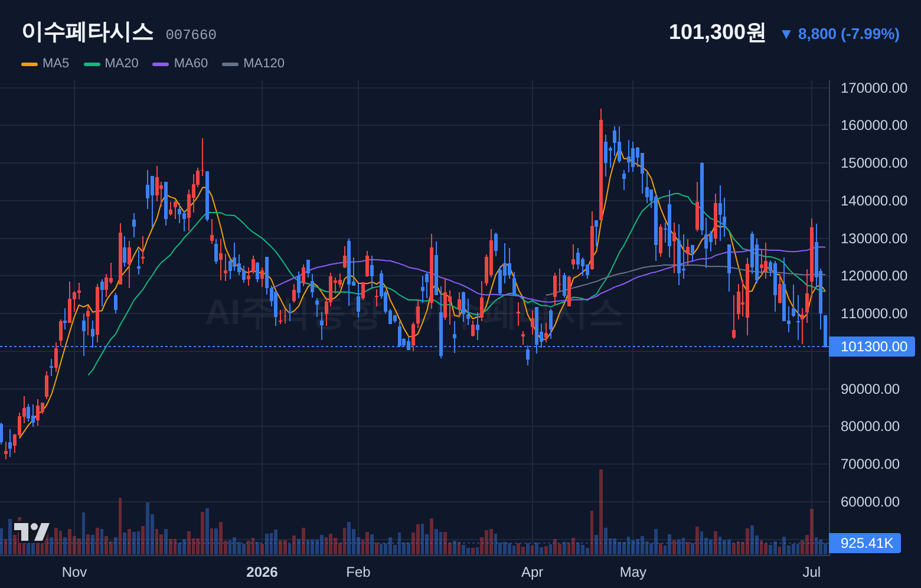Click the 101,300원 header price

click(x=717, y=32)
